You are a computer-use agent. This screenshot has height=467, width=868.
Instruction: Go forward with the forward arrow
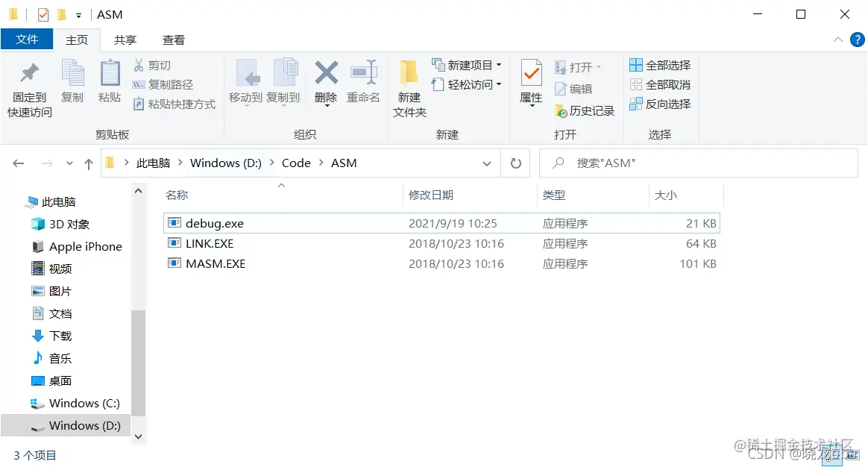(x=47, y=163)
